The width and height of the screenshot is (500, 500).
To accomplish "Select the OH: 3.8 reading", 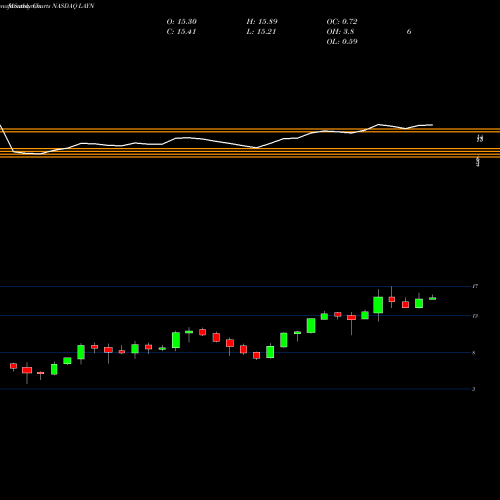I will (x=340, y=32).
